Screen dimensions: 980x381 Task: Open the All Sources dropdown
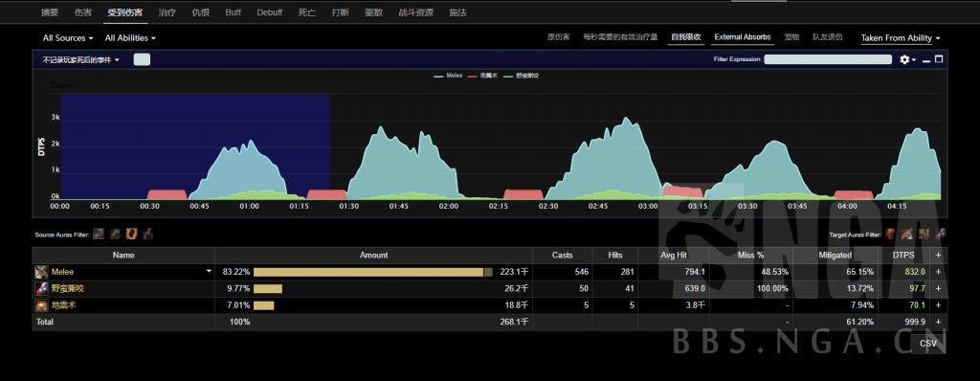(68, 38)
